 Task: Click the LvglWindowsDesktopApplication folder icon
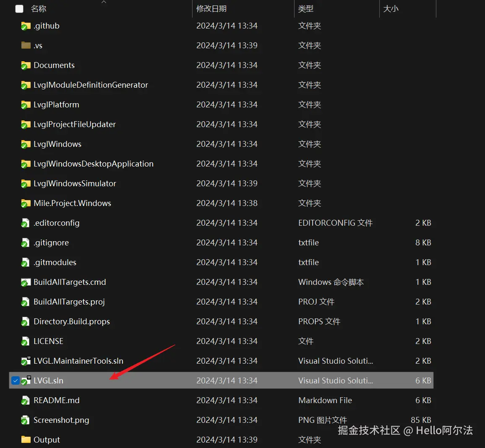tap(26, 164)
